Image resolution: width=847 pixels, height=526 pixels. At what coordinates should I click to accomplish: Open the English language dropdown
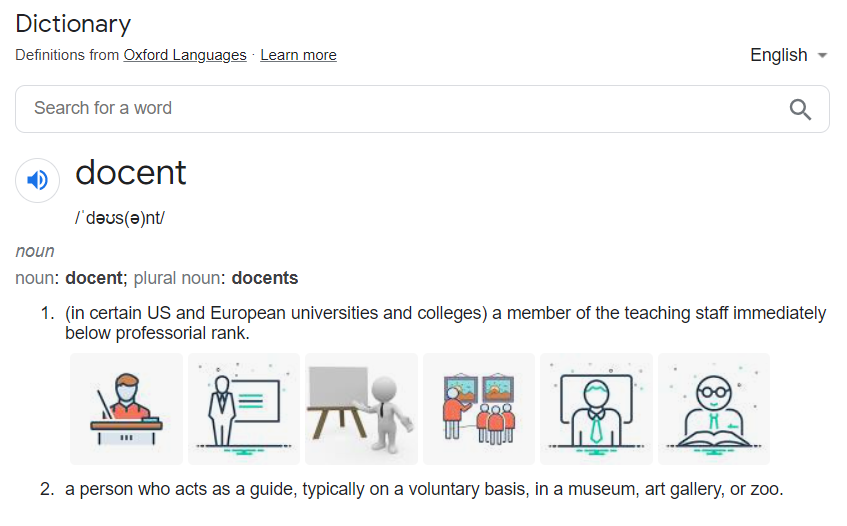pos(789,55)
